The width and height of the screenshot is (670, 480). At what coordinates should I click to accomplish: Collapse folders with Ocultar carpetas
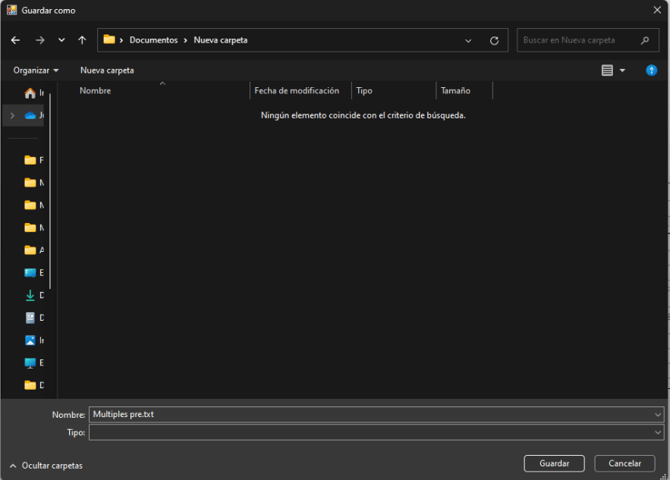(46, 466)
